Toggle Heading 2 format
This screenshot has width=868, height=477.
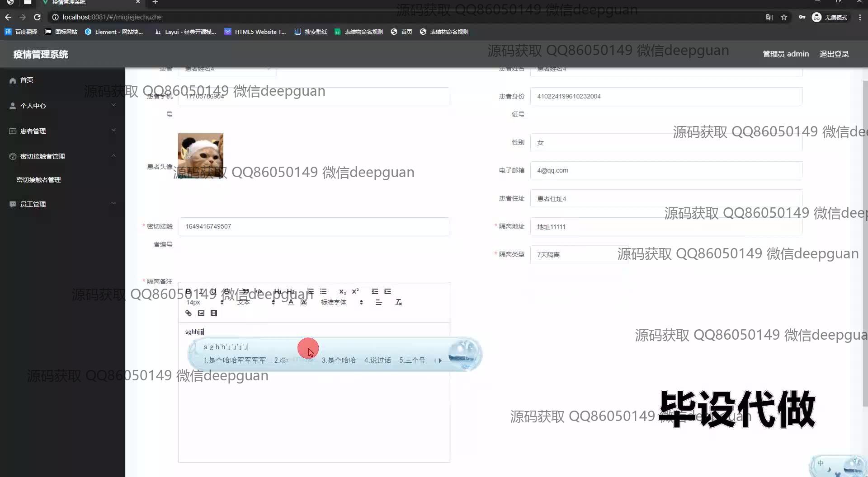pos(291,291)
